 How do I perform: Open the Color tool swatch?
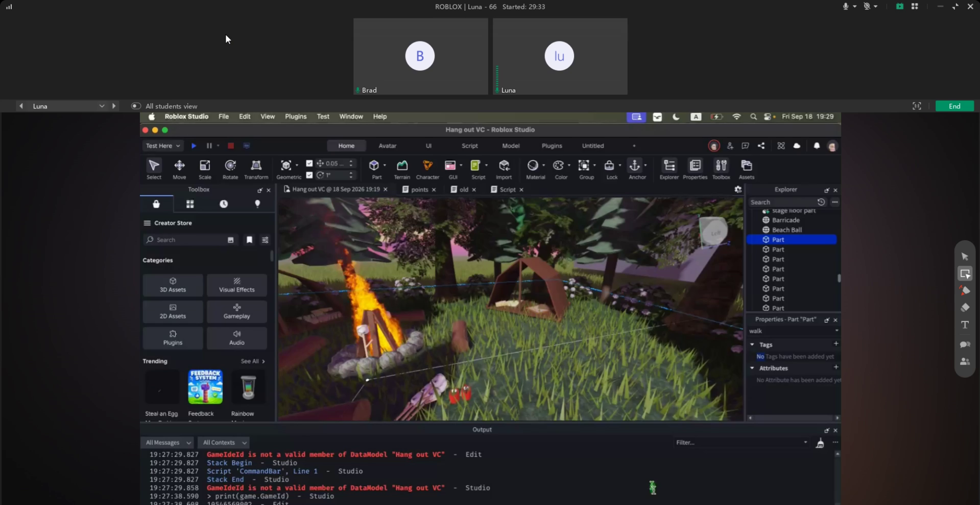tap(558, 166)
